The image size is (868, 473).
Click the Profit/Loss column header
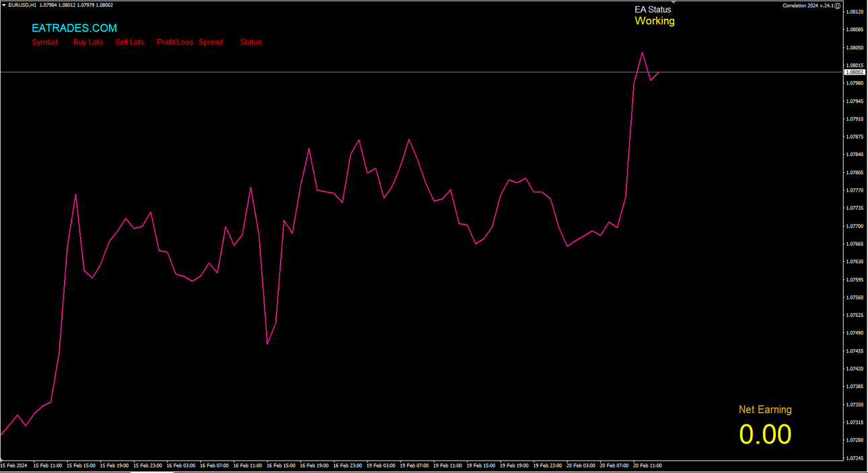pyautogui.click(x=175, y=42)
